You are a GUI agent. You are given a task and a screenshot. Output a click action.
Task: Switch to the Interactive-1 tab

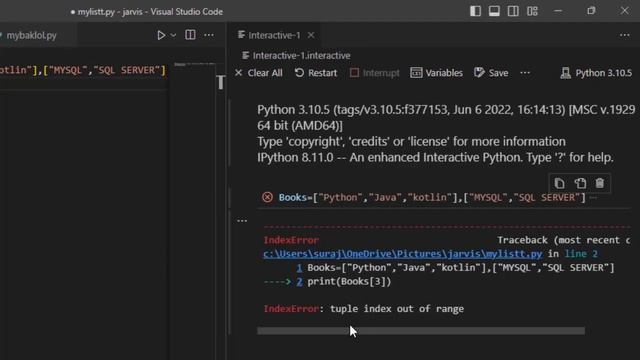[274, 35]
